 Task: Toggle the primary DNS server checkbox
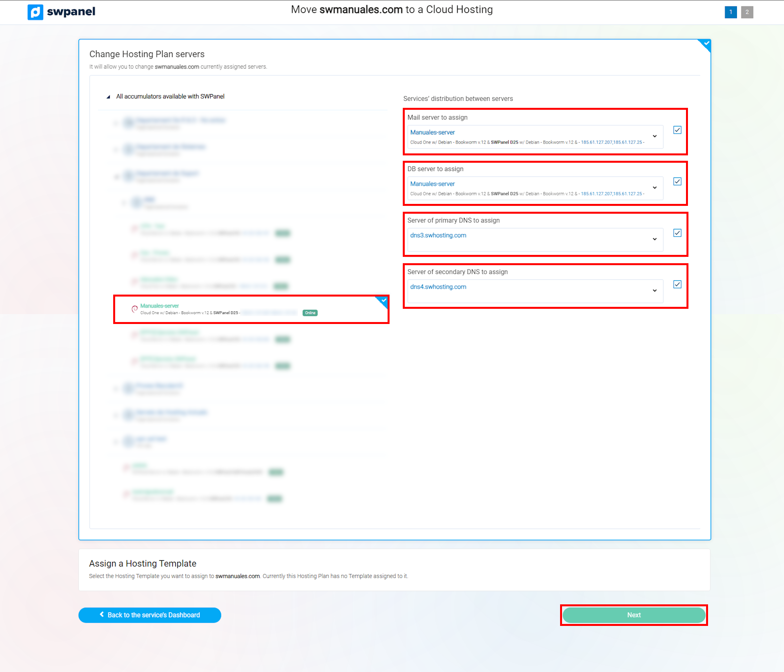point(677,233)
